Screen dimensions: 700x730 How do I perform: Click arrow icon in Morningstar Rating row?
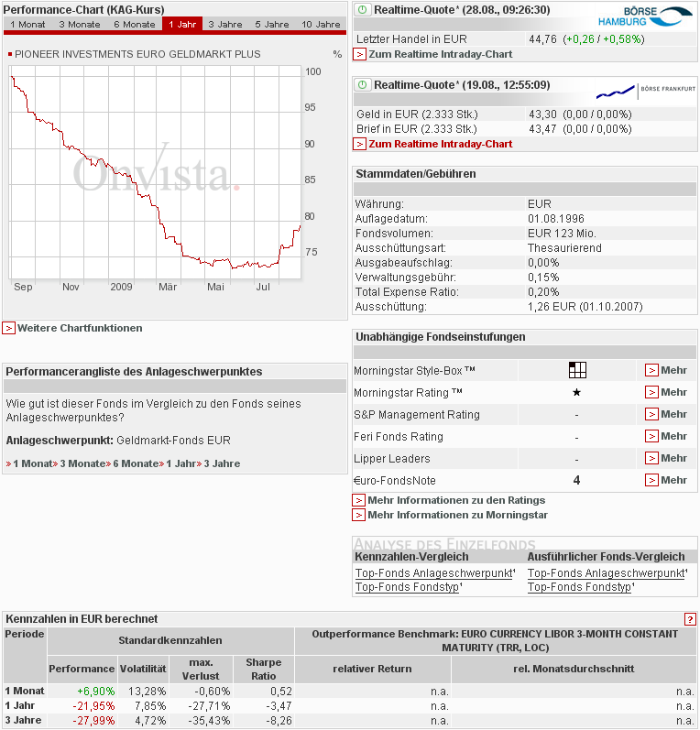tap(651, 392)
